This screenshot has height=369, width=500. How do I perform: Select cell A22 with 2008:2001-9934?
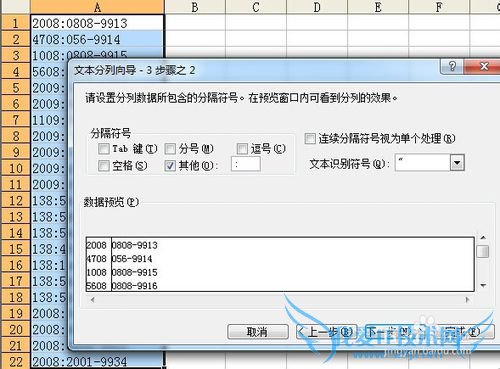pyautogui.click(x=97, y=362)
